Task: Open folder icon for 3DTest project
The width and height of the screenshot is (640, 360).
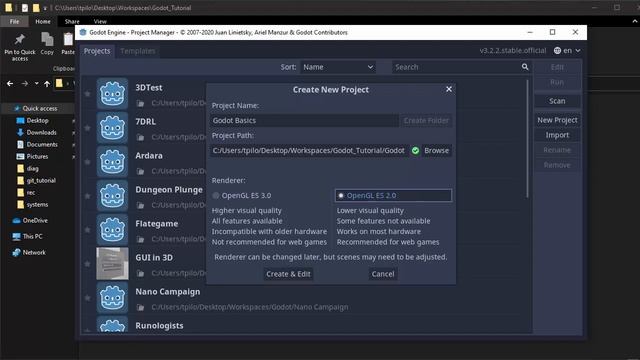Action: tap(140, 103)
